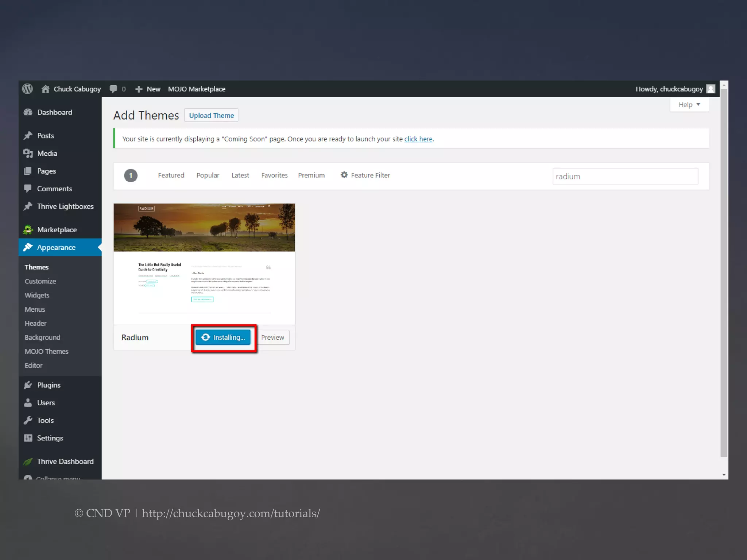Open the New content menu
Viewport: 747px width, 560px height.
coord(148,89)
